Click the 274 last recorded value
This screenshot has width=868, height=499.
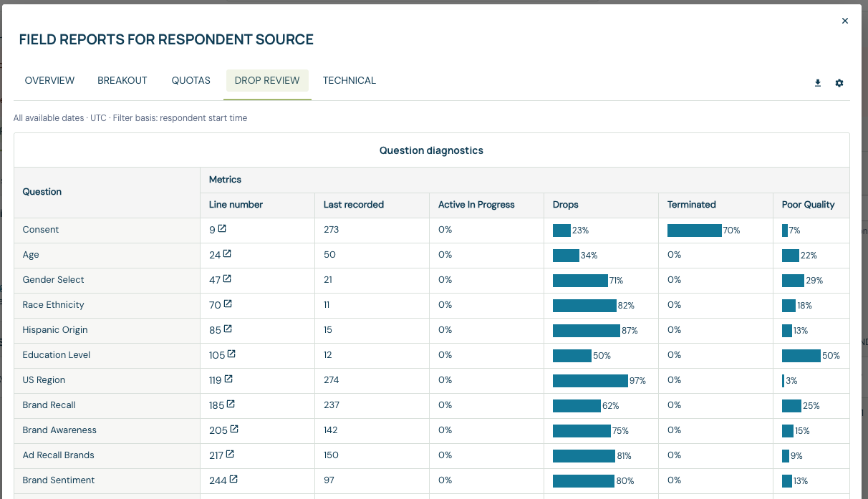point(331,380)
